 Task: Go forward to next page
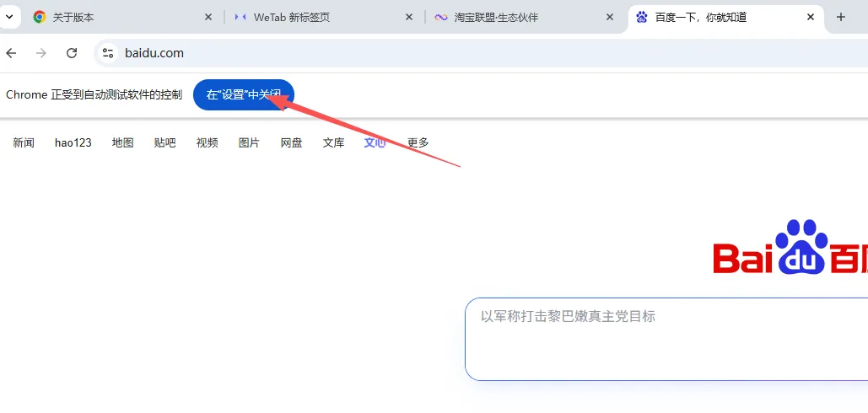(41, 53)
